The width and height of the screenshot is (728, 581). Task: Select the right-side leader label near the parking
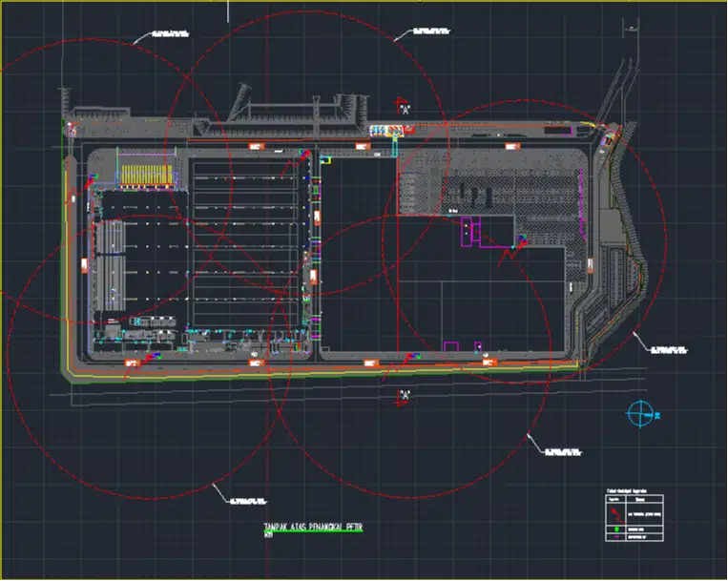(x=669, y=349)
